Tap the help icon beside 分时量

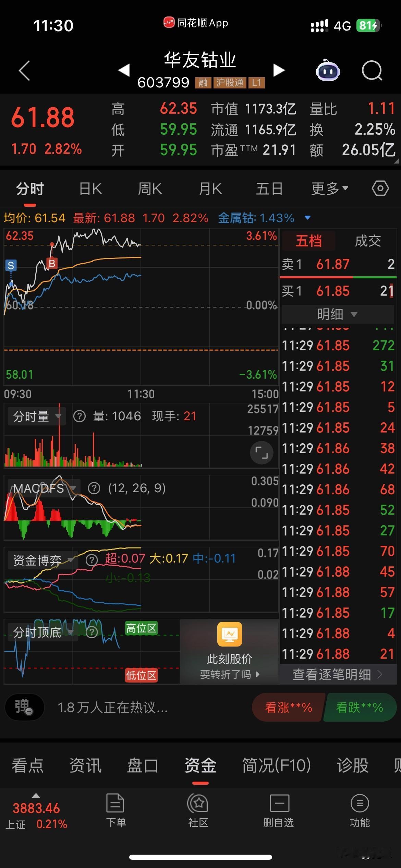tap(80, 417)
